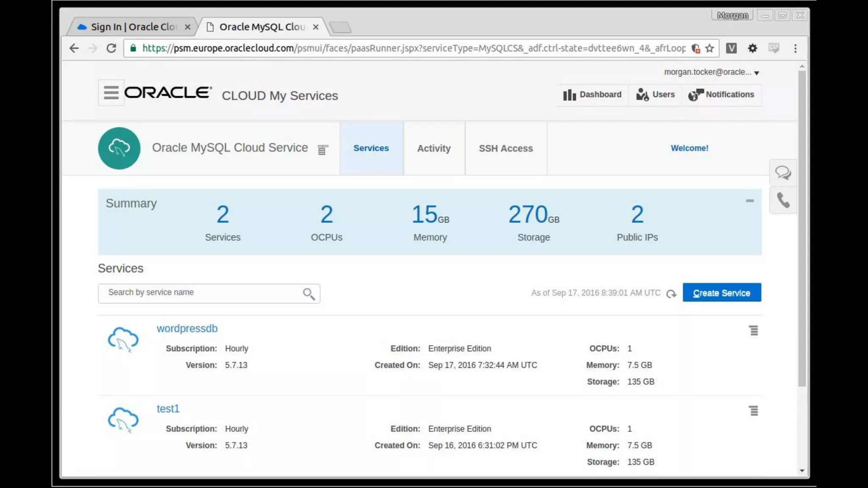
Task: Reload the page in the browser
Action: (111, 48)
